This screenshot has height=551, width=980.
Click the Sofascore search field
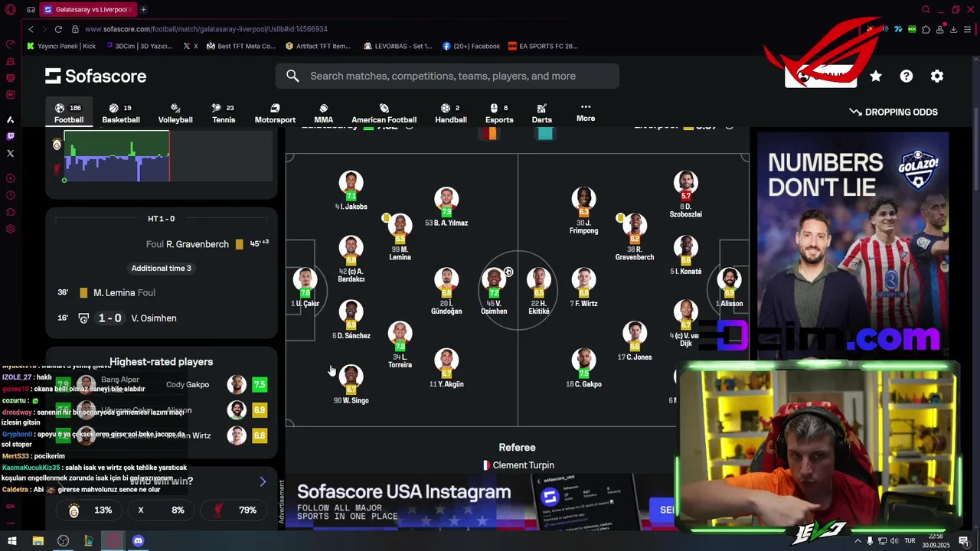pyautogui.click(x=447, y=76)
